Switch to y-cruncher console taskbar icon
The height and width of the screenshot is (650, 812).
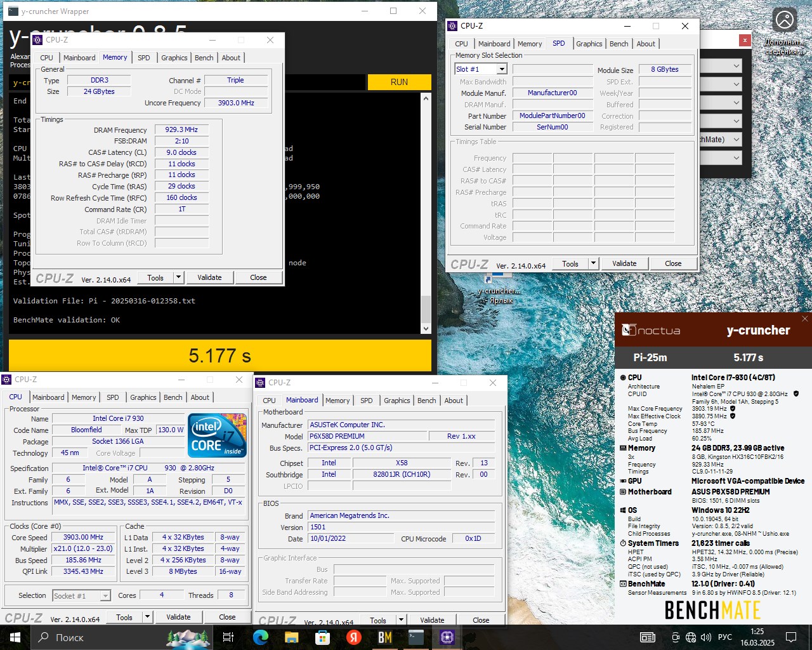pos(416,637)
